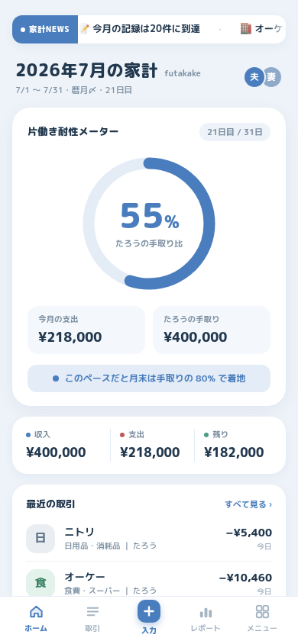Select the レポート tab label
Screen dimensions: 298x644
tap(206, 629)
